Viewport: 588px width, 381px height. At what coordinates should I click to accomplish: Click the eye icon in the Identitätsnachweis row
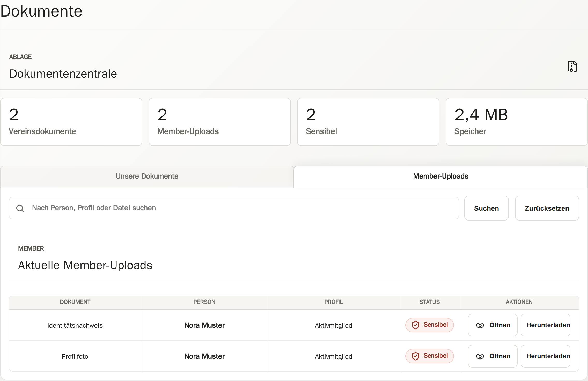pyautogui.click(x=480, y=325)
